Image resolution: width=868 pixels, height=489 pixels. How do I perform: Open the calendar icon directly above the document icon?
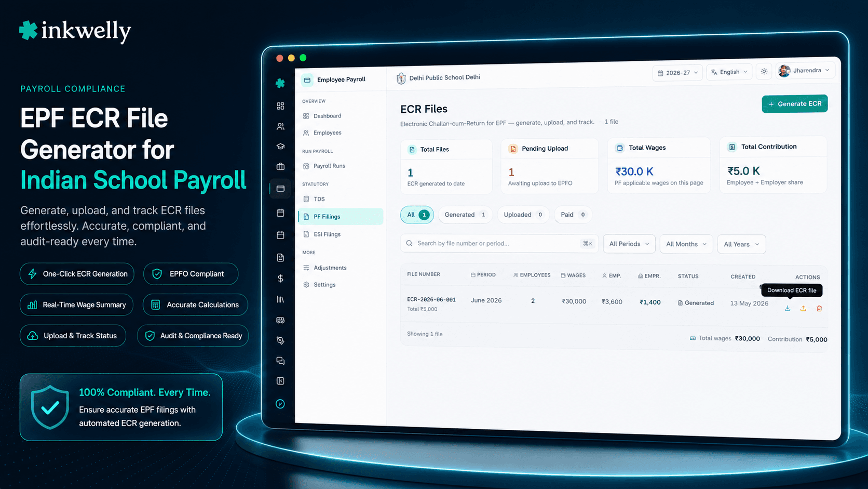pos(280,235)
